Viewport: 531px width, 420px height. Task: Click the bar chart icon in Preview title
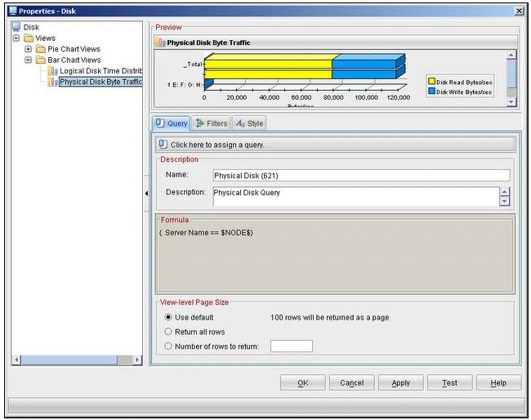click(160, 42)
